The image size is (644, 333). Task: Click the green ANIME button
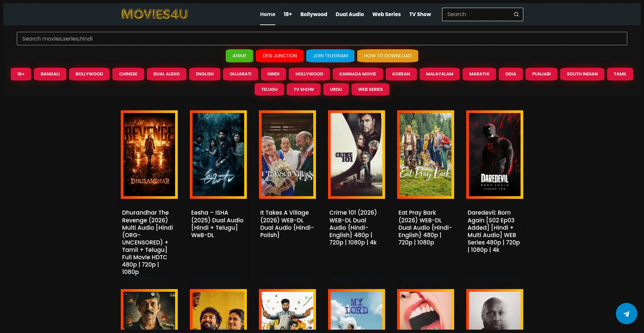[239, 56]
